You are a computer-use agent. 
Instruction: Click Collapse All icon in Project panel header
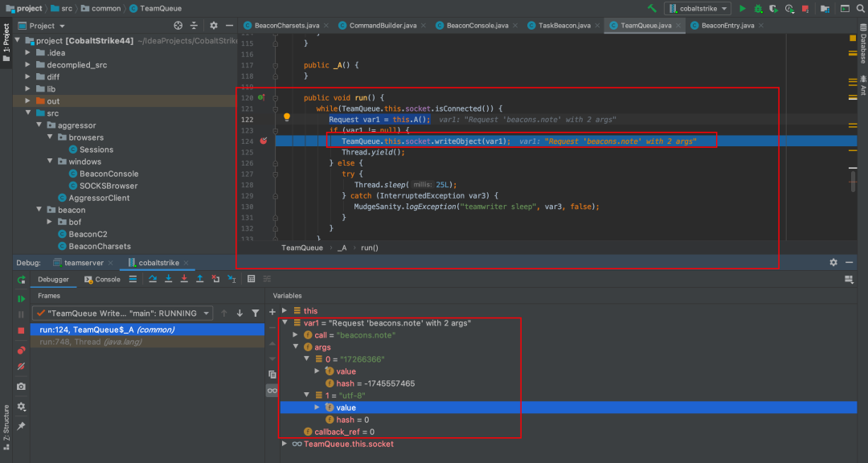[x=194, y=26]
